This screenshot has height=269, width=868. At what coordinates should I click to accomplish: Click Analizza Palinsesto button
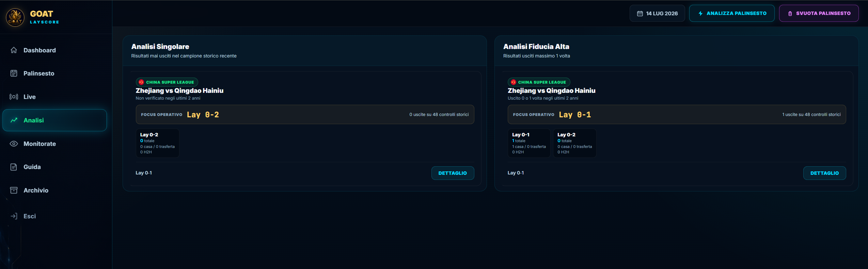point(732,13)
